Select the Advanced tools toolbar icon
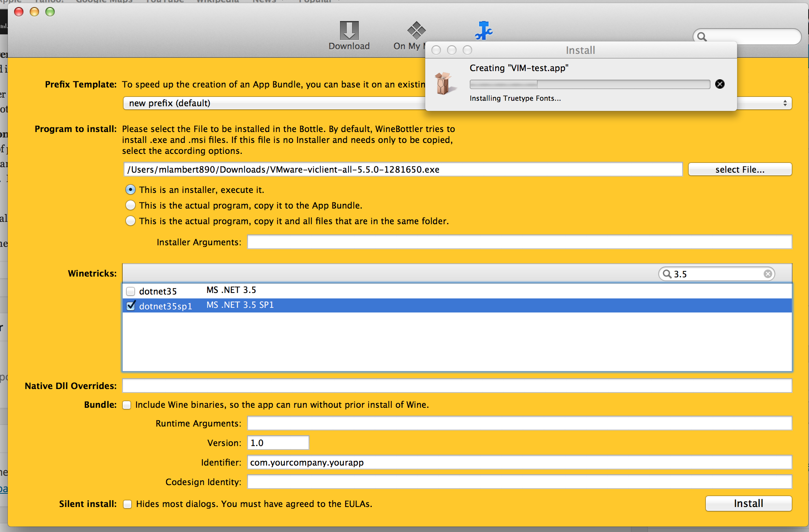This screenshot has width=809, height=532. [483, 30]
